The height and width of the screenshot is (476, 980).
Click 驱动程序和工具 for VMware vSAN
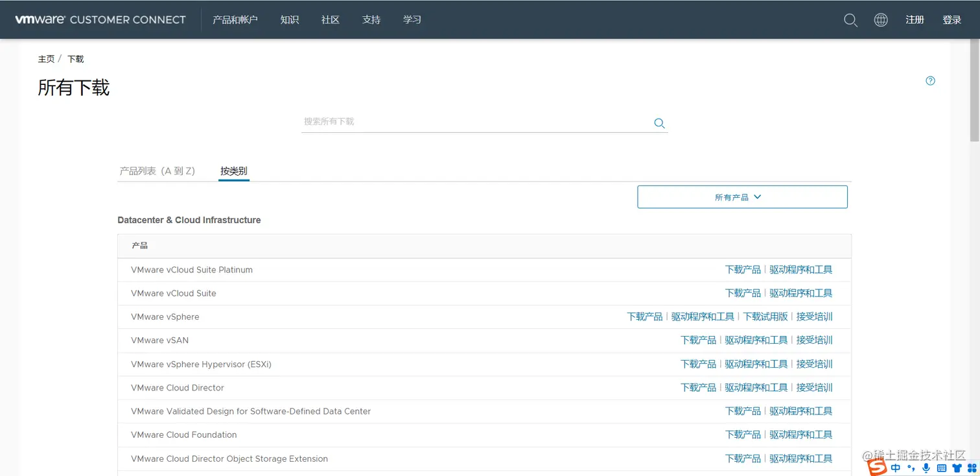click(x=756, y=340)
